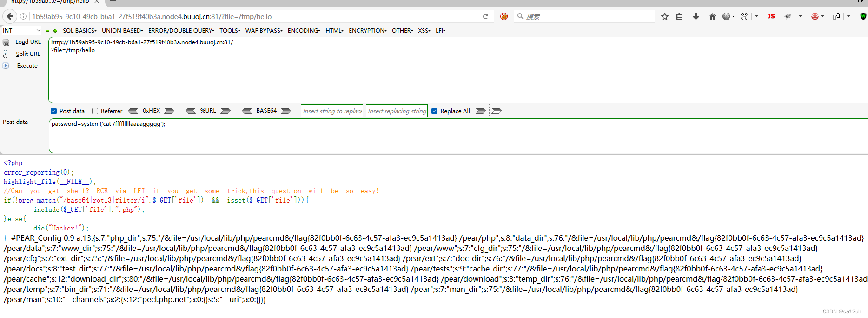Open the XSS menu
Image resolution: width=868 pixels, height=318 pixels.
click(424, 31)
